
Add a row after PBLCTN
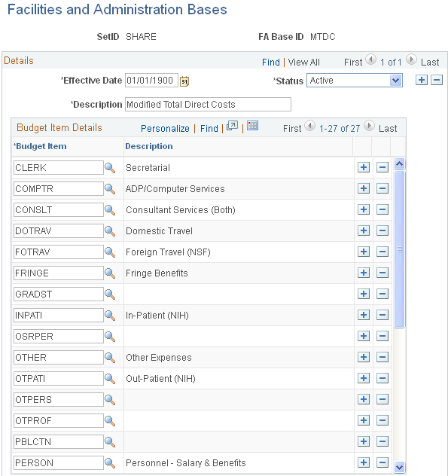pos(364,441)
